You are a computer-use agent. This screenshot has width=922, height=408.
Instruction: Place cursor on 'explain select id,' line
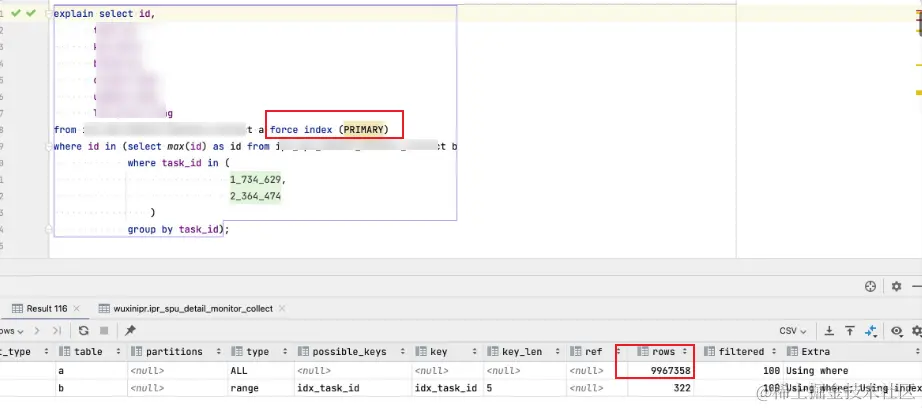(104, 13)
